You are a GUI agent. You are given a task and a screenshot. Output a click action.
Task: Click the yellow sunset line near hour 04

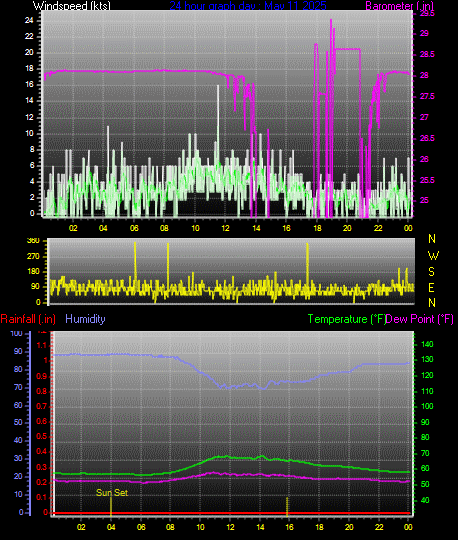coord(111,506)
